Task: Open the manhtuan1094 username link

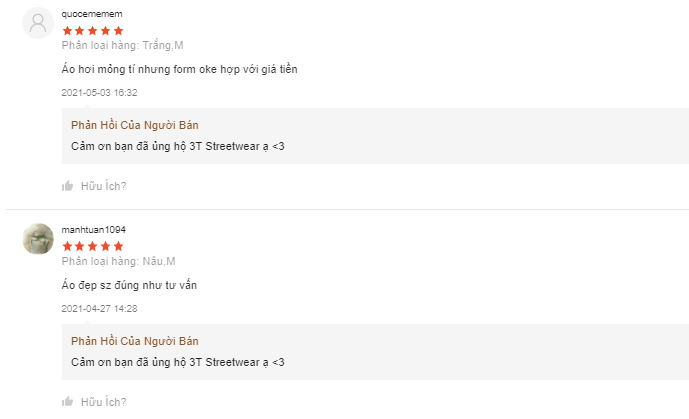Action: 93,230
